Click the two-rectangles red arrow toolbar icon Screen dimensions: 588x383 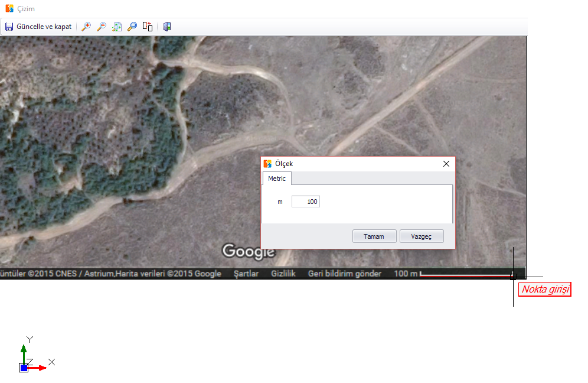click(148, 27)
